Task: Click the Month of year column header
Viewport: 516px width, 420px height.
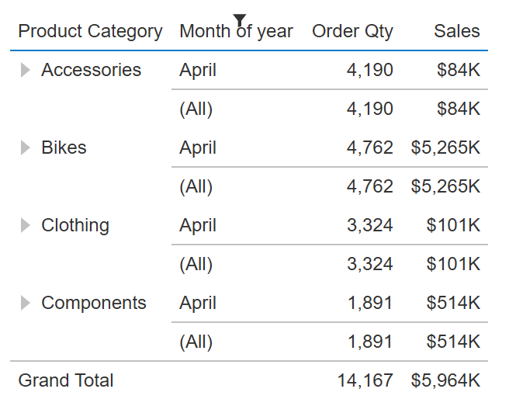Action: [236, 33]
